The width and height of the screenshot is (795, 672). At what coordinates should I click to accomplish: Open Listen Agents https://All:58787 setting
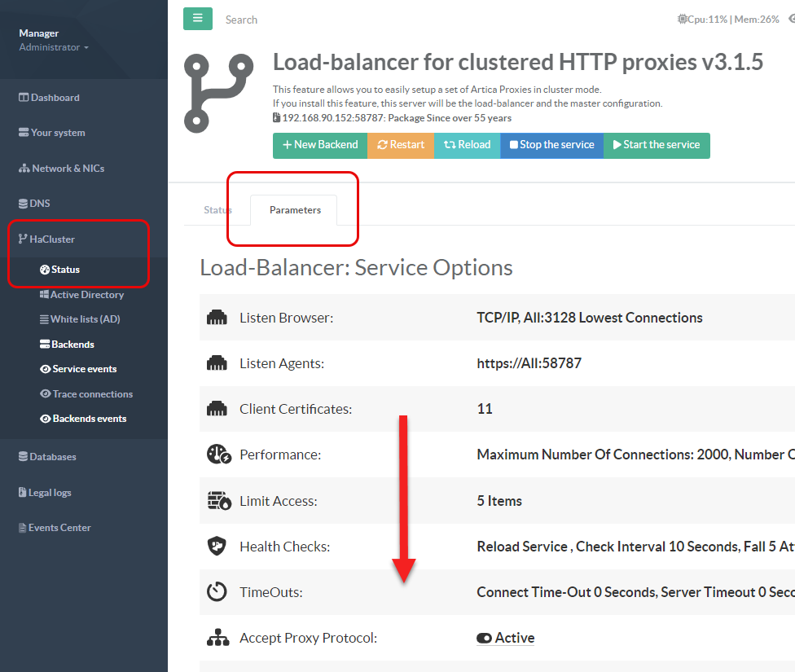(x=529, y=363)
